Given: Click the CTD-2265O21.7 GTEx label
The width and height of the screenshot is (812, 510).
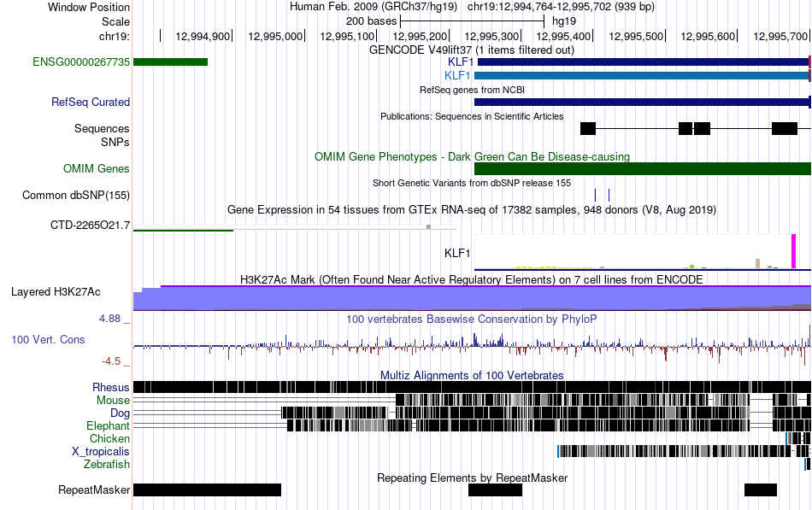Looking at the screenshot, I should point(90,226).
